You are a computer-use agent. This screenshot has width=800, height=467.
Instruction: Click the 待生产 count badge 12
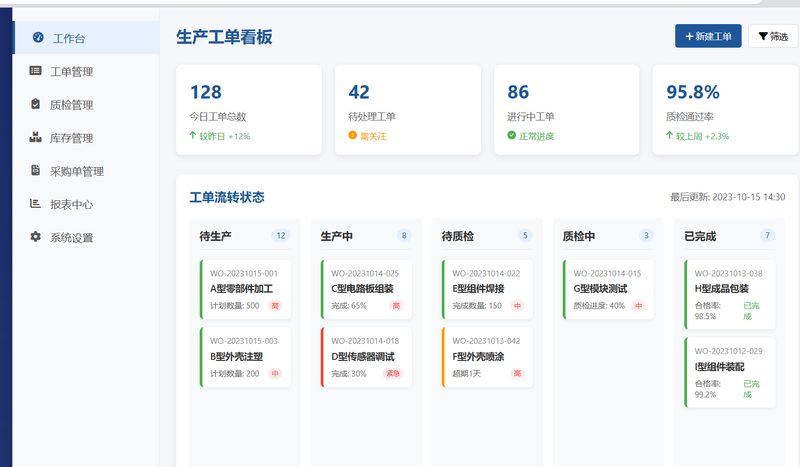pos(280,236)
